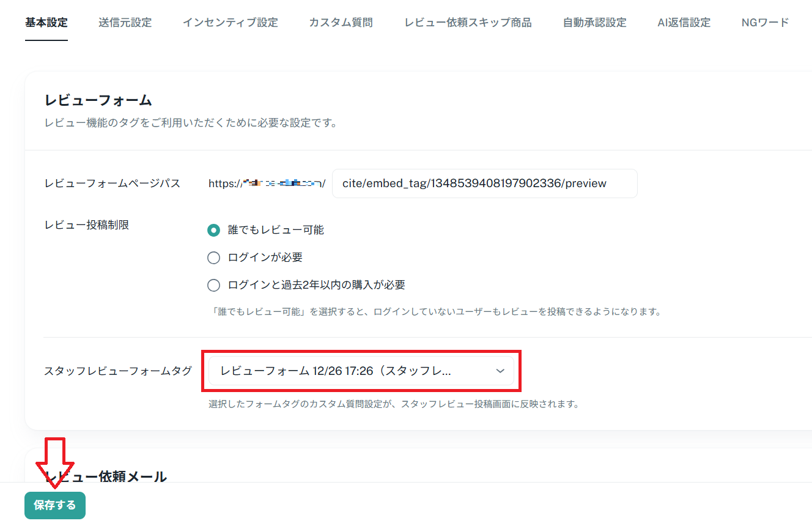Switch to the 送信元設定 tab
This screenshot has height=526, width=812.
click(x=125, y=23)
